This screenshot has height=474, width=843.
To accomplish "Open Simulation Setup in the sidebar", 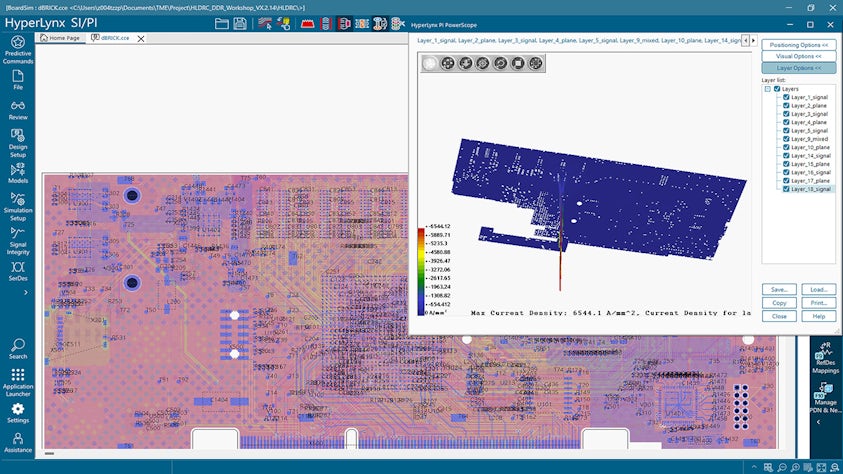I will pos(18,207).
